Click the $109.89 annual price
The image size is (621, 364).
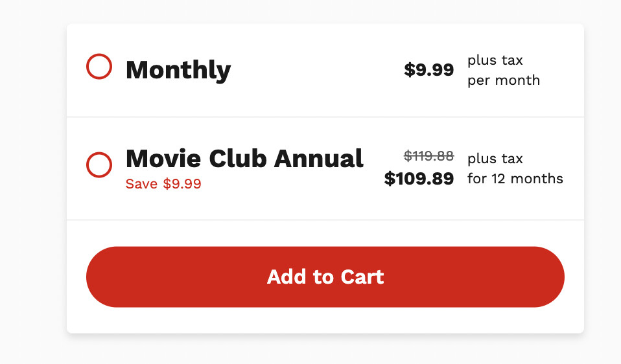(x=419, y=179)
